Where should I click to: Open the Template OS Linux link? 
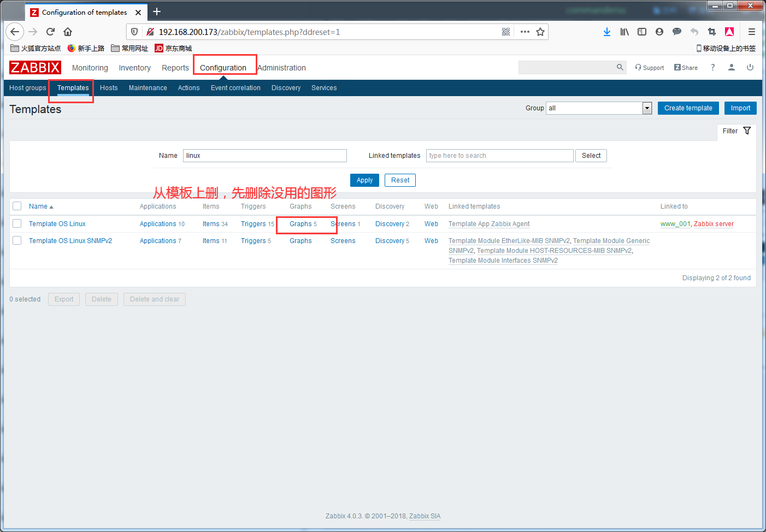click(57, 224)
